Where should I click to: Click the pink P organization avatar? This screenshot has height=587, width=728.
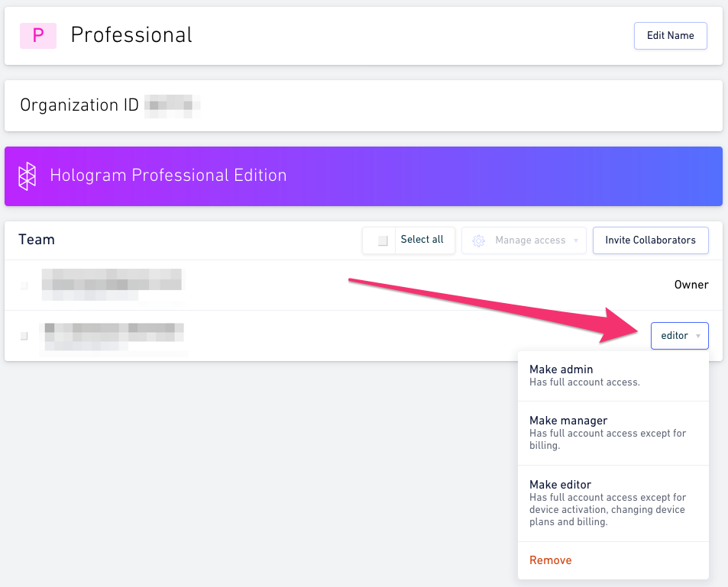38,36
